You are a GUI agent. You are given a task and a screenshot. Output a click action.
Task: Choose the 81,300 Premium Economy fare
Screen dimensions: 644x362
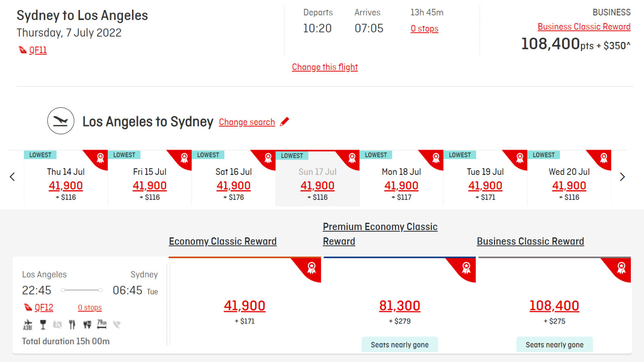tap(400, 306)
